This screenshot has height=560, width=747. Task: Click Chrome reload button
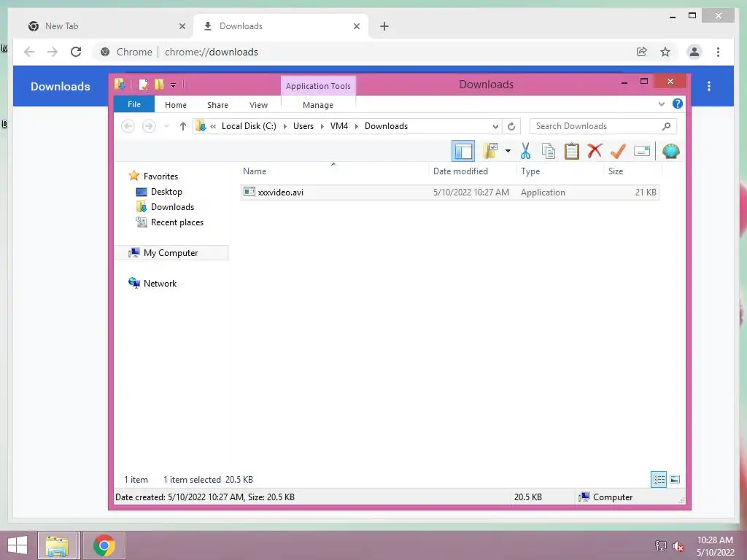pos(76,52)
